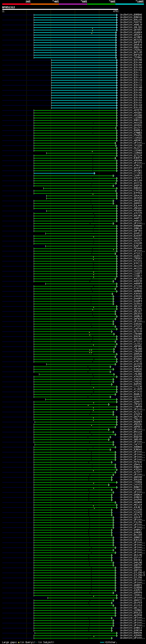Click the UniRef100_Q4A3D2 hit label

point(131,201)
